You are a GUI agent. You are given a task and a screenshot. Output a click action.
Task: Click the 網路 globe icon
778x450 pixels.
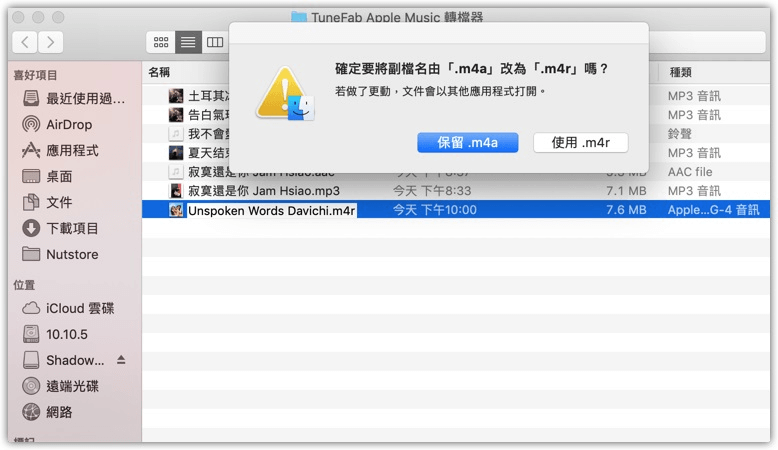point(31,412)
